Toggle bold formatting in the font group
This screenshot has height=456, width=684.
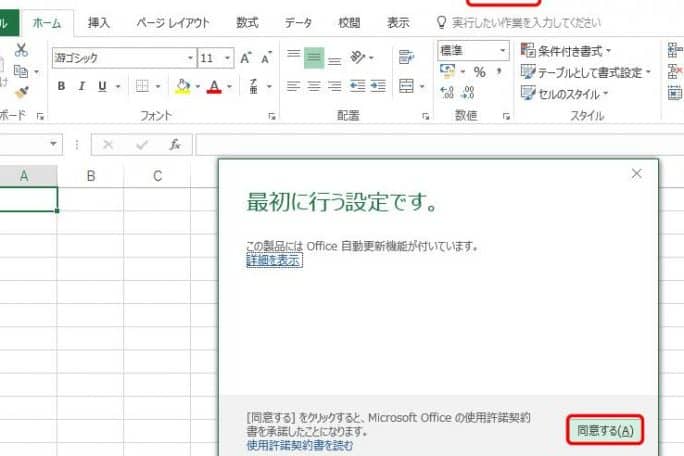[62, 87]
